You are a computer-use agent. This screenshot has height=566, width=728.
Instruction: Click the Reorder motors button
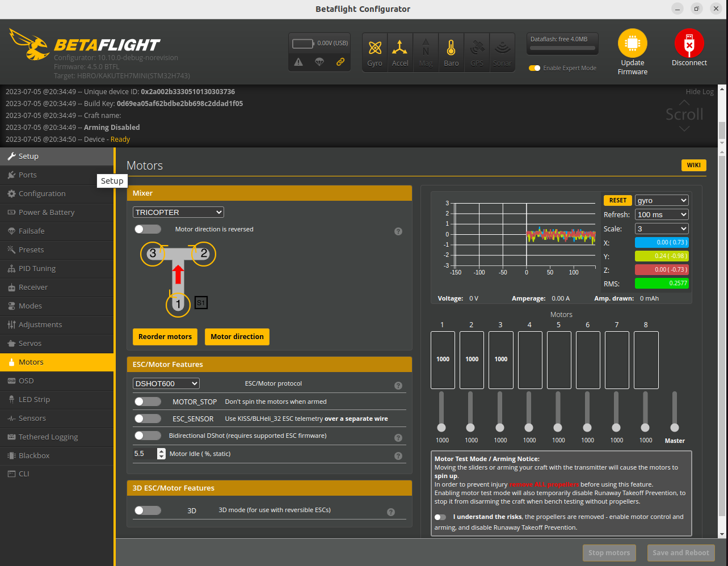165,336
